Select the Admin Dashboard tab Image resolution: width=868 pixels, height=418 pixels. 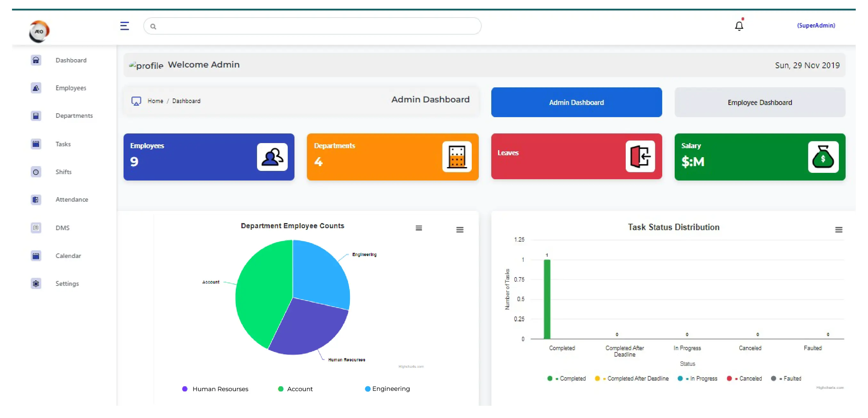(576, 102)
